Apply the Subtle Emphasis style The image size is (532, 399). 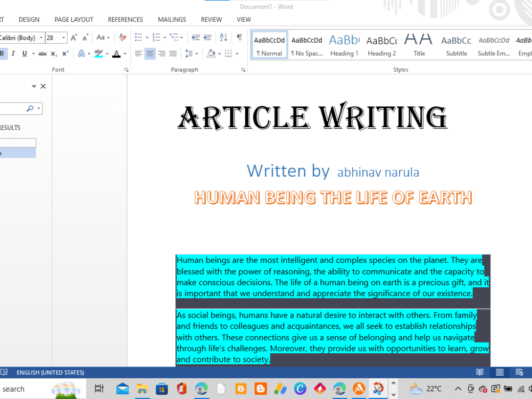point(494,45)
